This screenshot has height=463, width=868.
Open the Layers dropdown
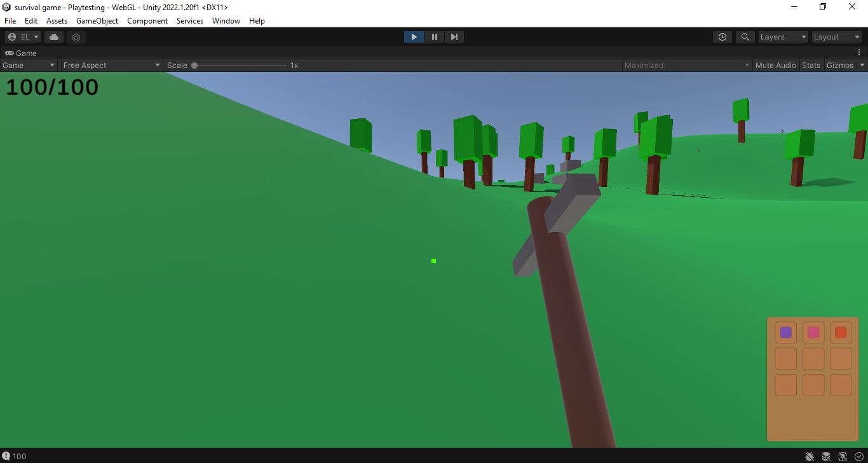(x=783, y=36)
